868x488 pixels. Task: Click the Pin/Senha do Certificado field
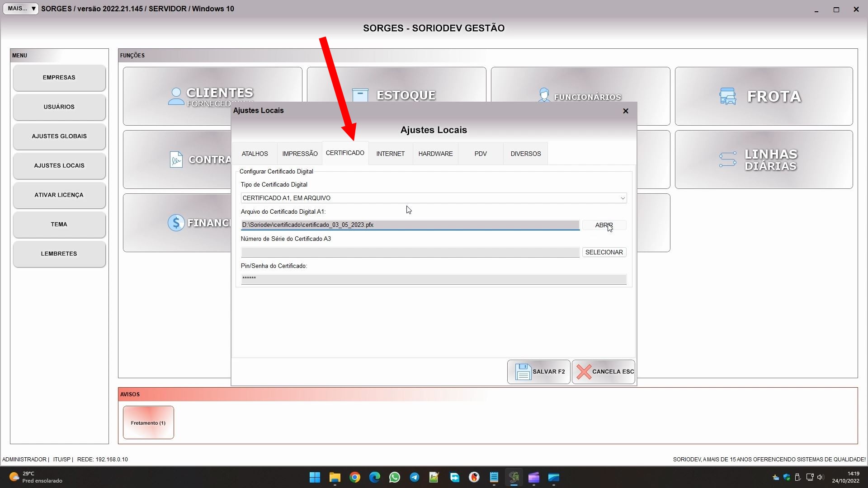pyautogui.click(x=434, y=279)
